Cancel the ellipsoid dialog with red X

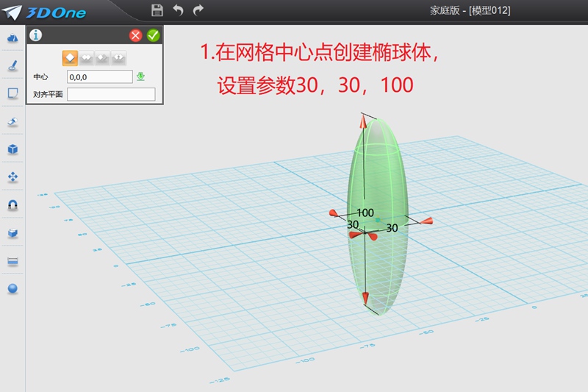135,35
